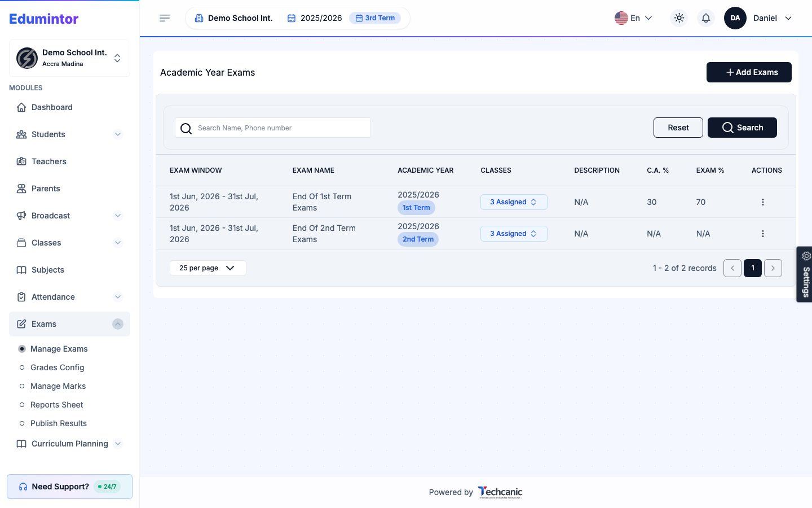Image resolution: width=812 pixels, height=508 pixels.
Task: Click the dark Search button
Action: [742, 128]
